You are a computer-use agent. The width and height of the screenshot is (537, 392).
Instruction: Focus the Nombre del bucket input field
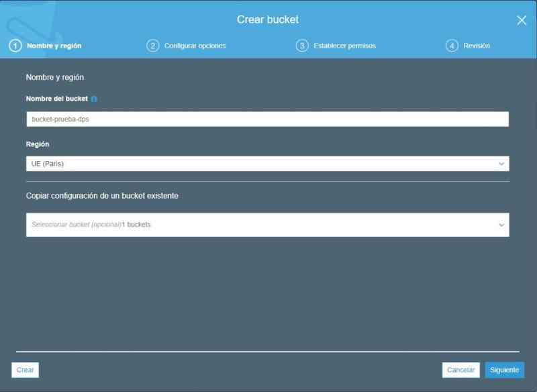pyautogui.click(x=267, y=119)
